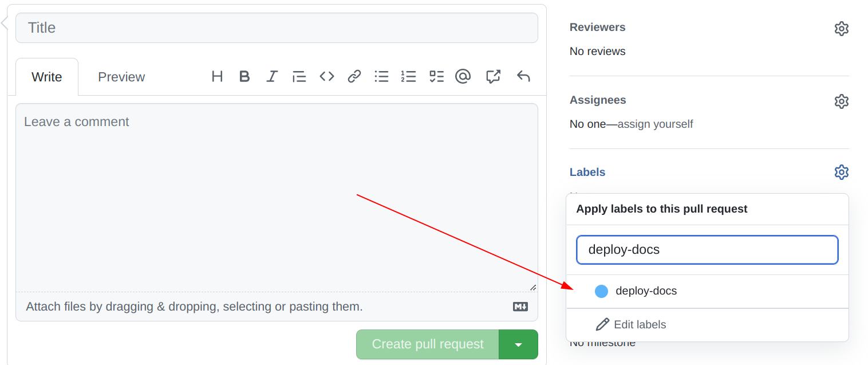Image resolution: width=868 pixels, height=365 pixels.
Task: Click the Create pull request button
Action: coord(427,344)
